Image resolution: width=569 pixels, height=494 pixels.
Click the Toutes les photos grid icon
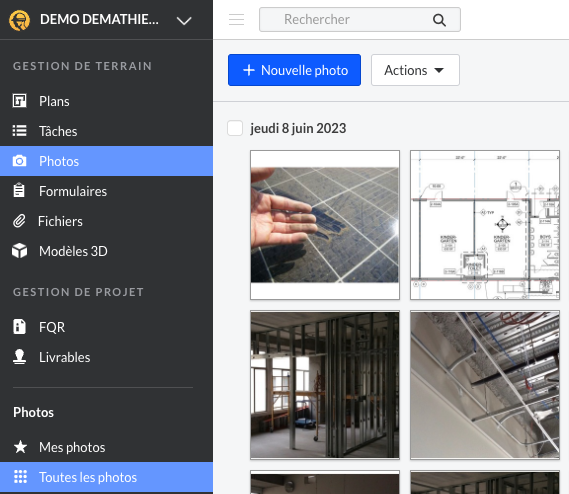click(20, 477)
